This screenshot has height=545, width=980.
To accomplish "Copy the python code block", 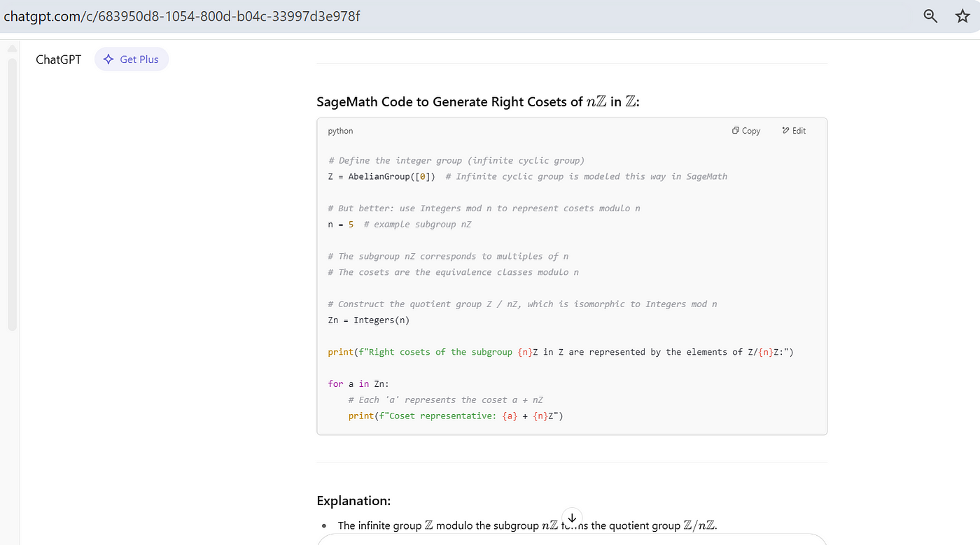I will tap(746, 131).
